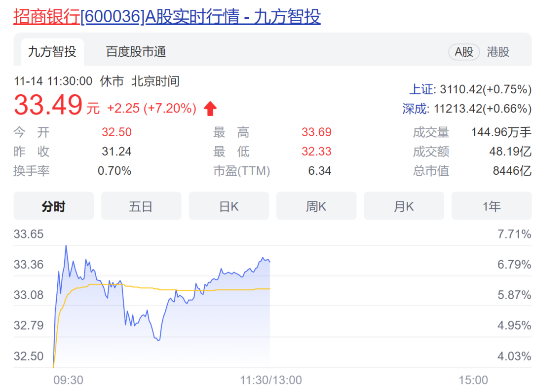Show the 五日 five-day chart
This screenshot has width=533, height=392.
pyautogui.click(x=141, y=206)
